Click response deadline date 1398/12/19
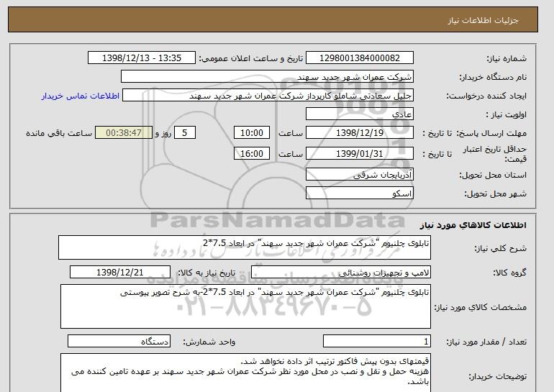Viewport: 554px width, 392px height. 359,133
